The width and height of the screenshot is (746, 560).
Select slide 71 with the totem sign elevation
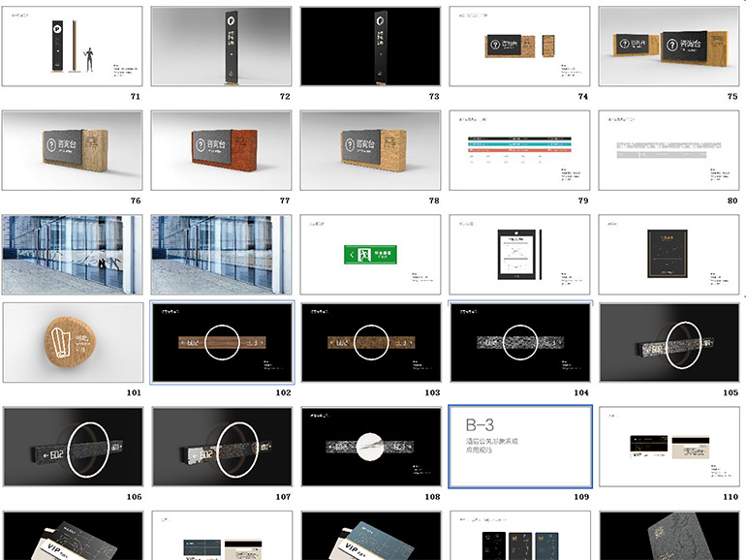click(x=72, y=47)
